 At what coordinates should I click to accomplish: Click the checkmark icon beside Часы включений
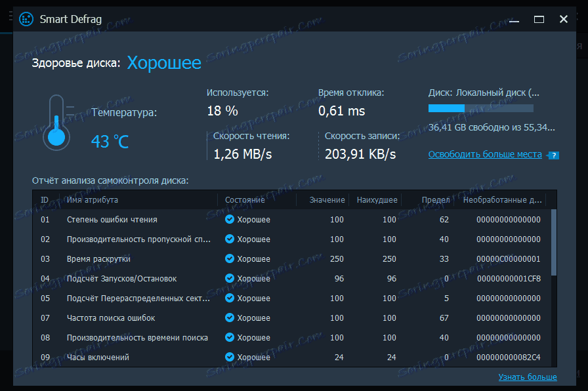click(x=230, y=357)
